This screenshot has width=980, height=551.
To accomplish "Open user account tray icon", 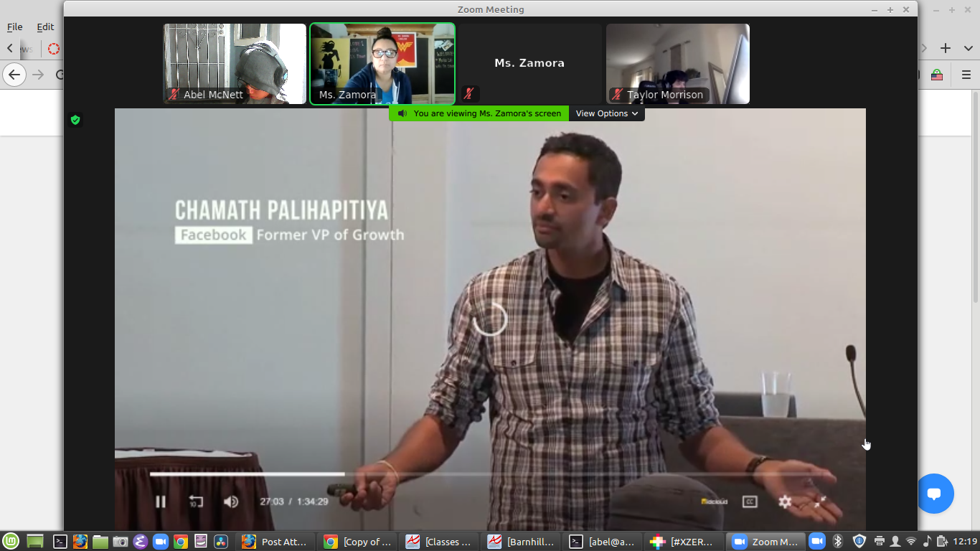I will coord(895,542).
